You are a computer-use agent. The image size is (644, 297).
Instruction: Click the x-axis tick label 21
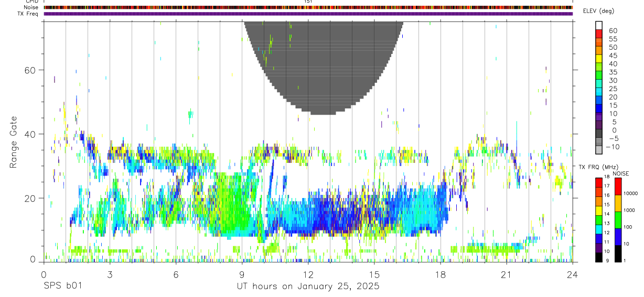click(506, 274)
